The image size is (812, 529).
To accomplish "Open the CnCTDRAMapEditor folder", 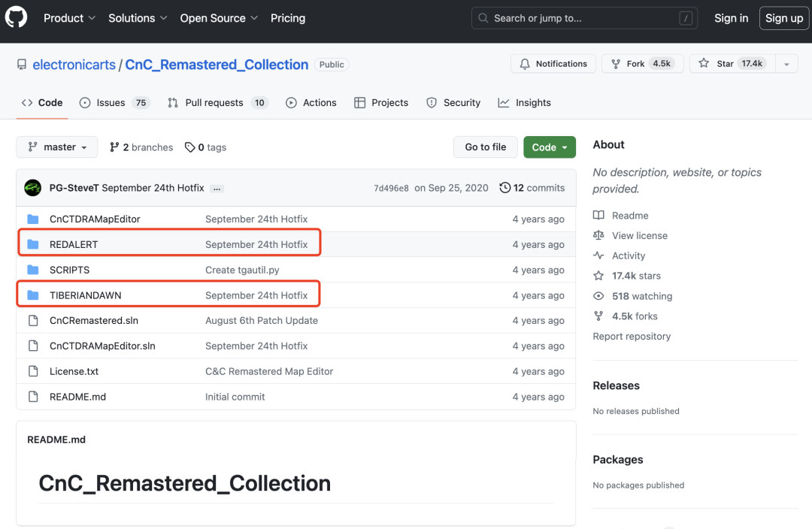I will 95,219.
